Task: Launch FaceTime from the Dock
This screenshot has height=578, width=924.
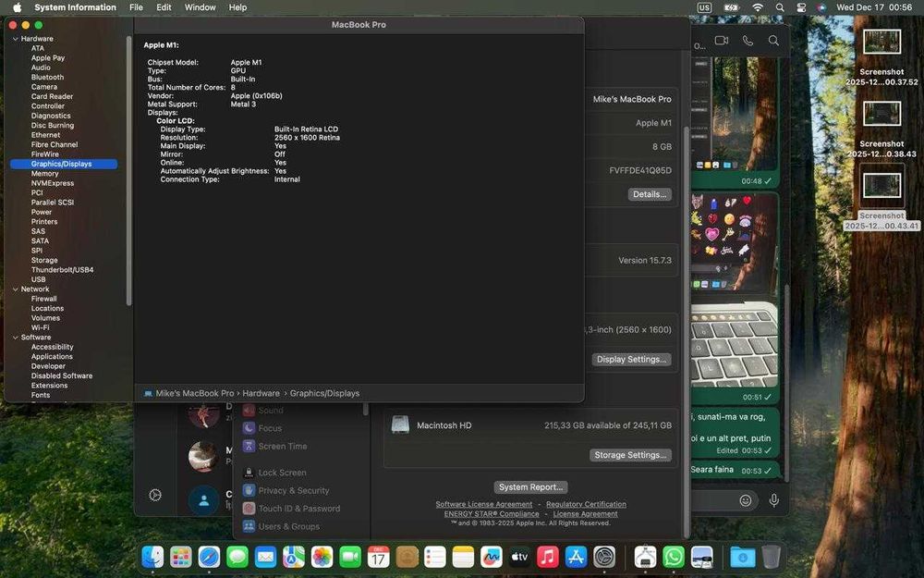Action: point(350,556)
